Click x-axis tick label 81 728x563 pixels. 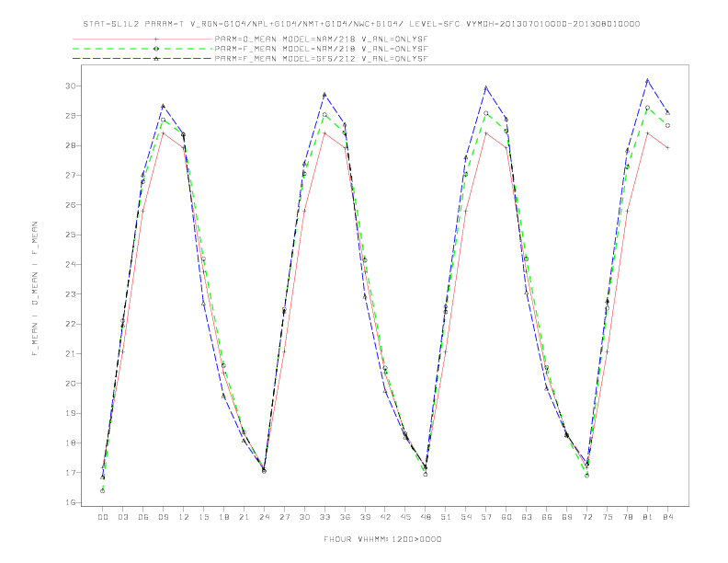[x=648, y=517]
